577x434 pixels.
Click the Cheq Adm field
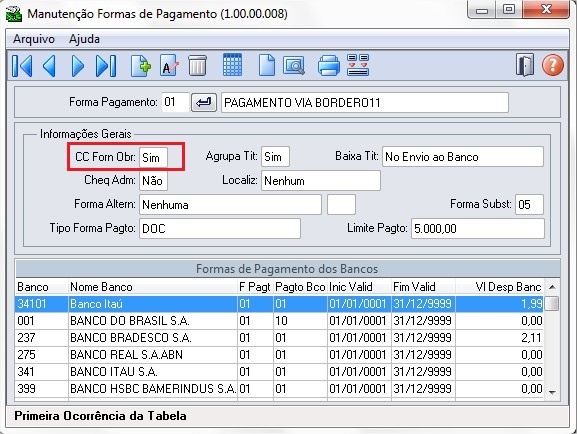(153, 181)
